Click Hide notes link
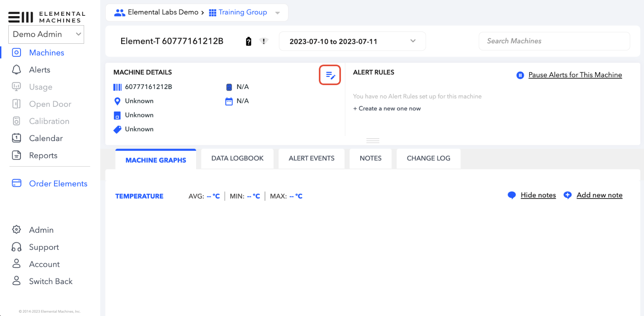644x316 pixels. pos(538,195)
